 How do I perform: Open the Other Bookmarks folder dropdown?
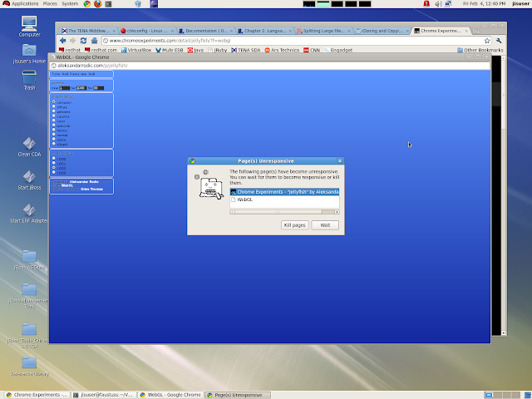(480, 50)
